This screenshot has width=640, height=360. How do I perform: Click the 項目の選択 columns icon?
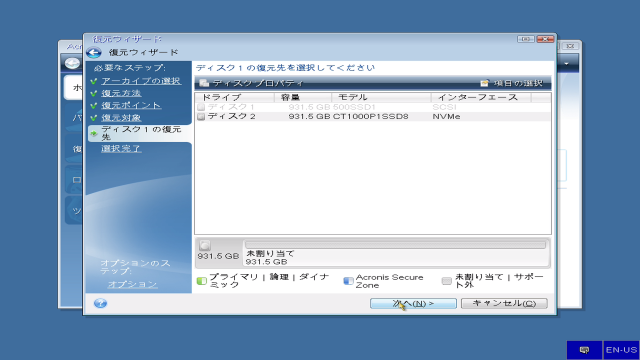tap(484, 83)
